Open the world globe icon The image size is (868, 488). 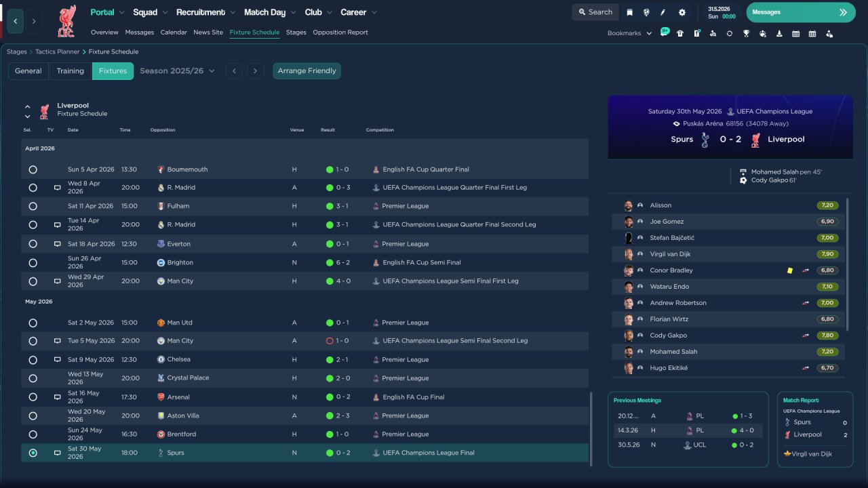[646, 12]
